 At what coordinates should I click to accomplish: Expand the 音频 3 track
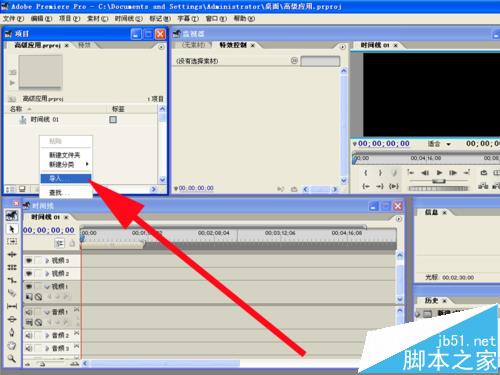click(x=47, y=348)
